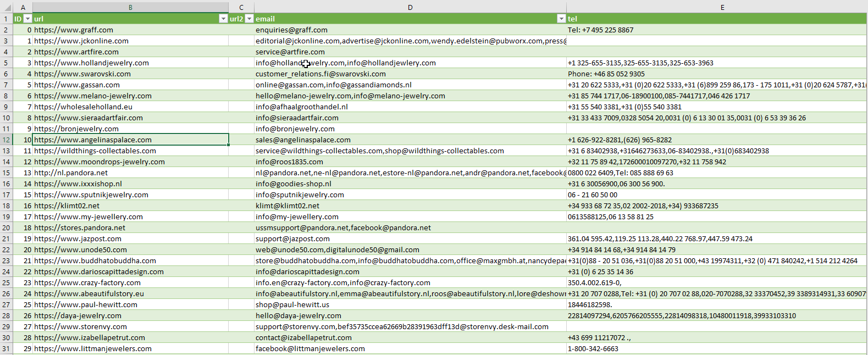Viewport: 868px width, 355px height.
Task: Select tel cell '+31 (0) 6 25 35 14 36'
Action: pyautogui.click(x=717, y=271)
